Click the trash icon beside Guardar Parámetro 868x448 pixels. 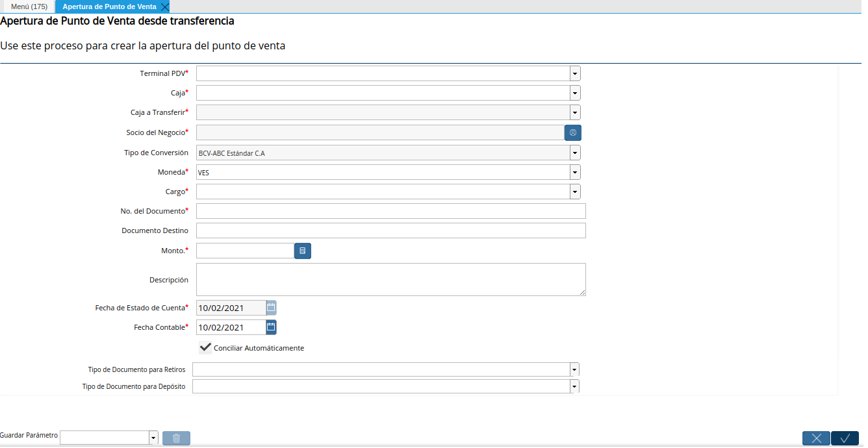(x=176, y=438)
